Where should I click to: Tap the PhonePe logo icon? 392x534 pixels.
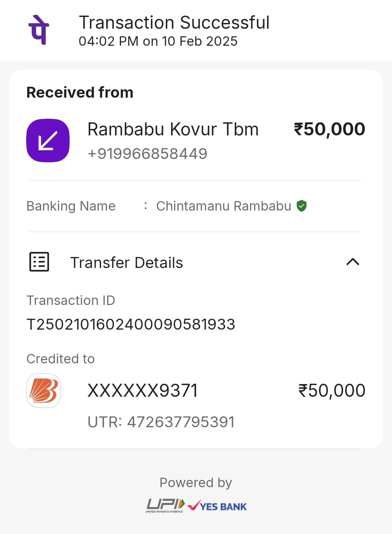coord(39,30)
